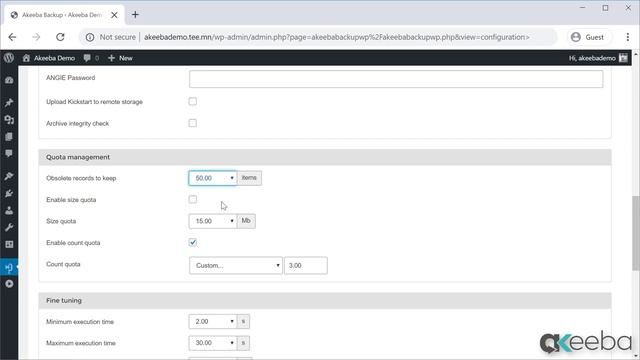Open Plugins icon in sidebar
Viewport: 640px width, 360px height.
[x=9, y=193]
